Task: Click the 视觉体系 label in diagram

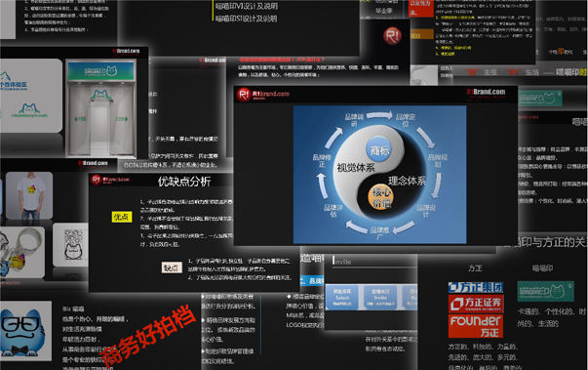Action: point(356,167)
